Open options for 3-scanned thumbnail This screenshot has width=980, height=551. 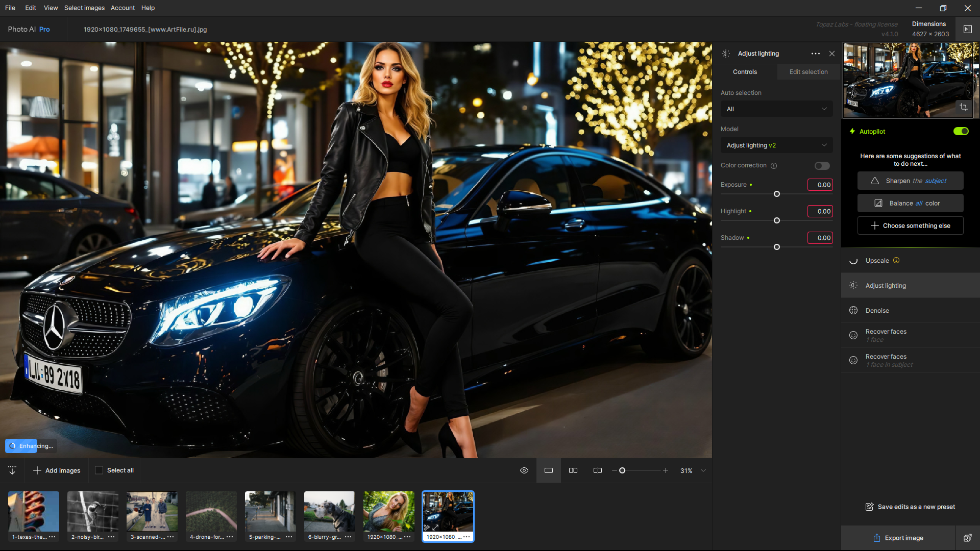(x=170, y=537)
